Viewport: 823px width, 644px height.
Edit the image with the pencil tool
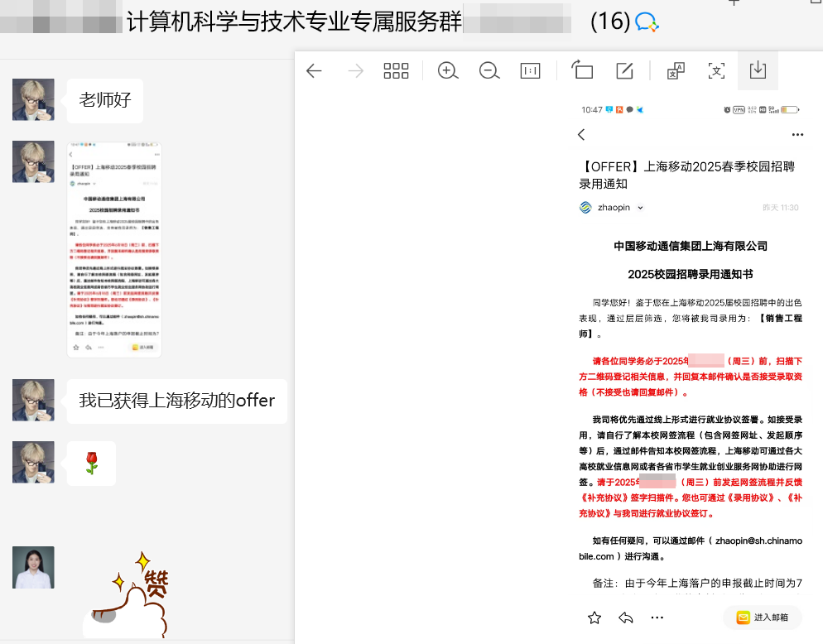[x=624, y=71]
